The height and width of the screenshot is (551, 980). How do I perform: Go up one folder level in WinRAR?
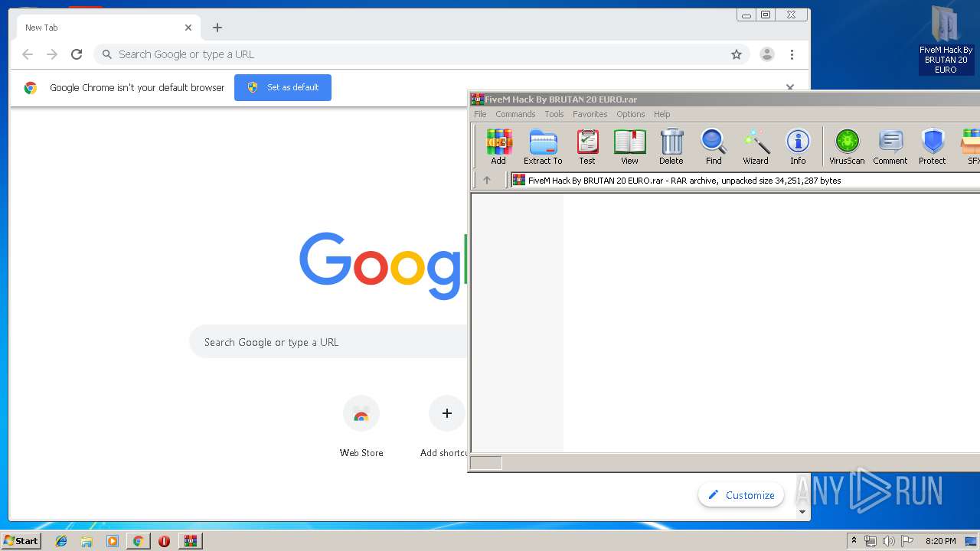[x=486, y=181]
